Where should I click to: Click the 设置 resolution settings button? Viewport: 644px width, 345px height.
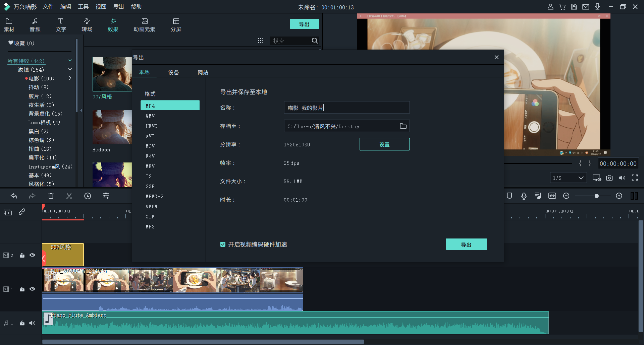click(384, 144)
